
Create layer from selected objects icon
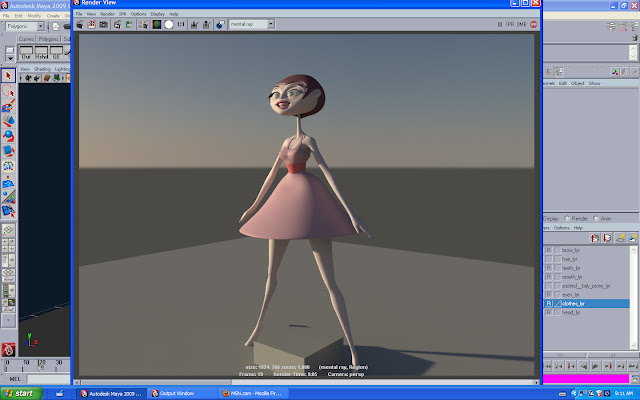[x=633, y=238]
